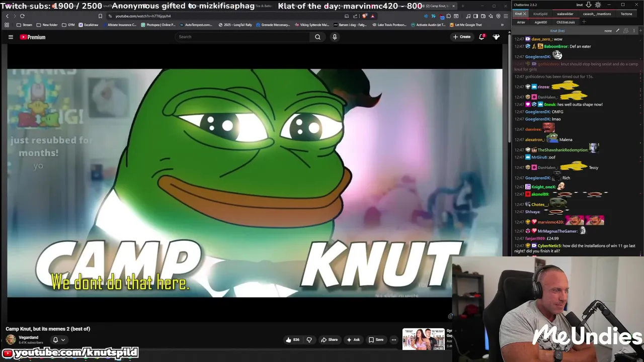The height and width of the screenshot is (362, 644).
Task: Switch to the wakewilder Chatterino tab
Action: click(565, 14)
